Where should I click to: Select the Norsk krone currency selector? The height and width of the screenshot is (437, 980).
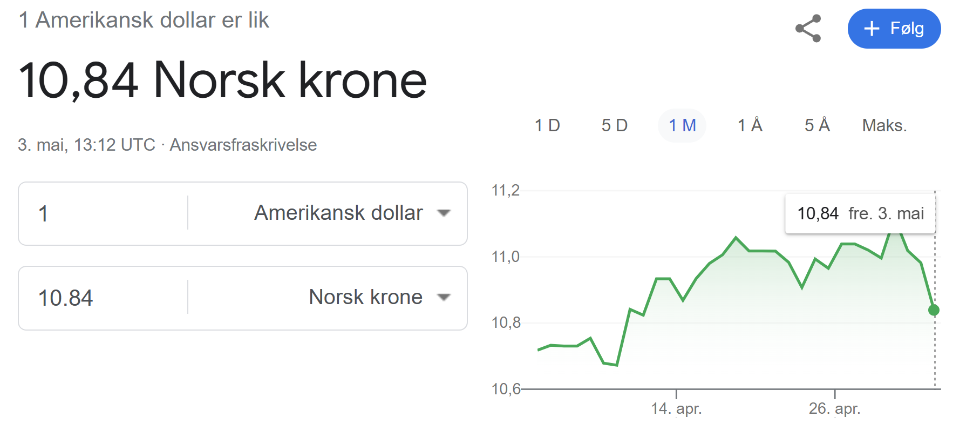tap(328, 298)
